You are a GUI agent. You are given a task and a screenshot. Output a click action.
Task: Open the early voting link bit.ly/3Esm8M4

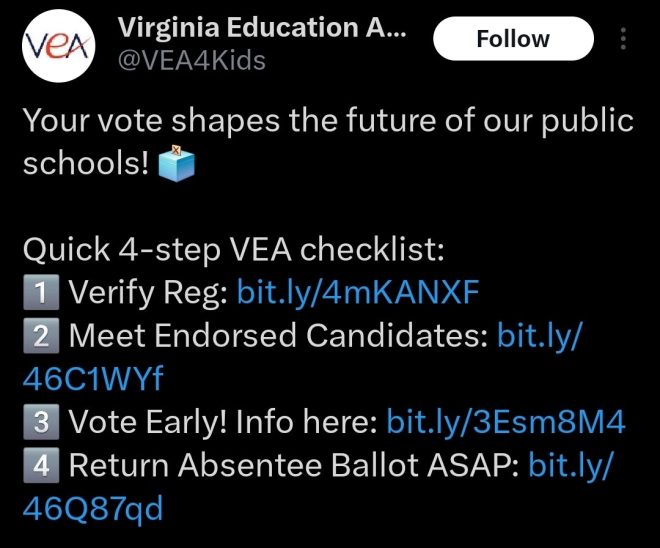click(x=505, y=423)
